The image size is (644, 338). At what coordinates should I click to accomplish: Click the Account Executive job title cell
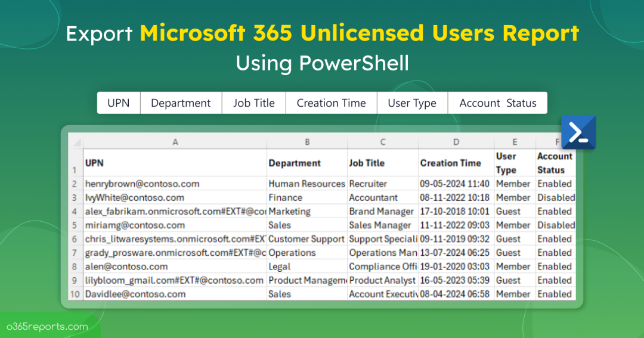point(383,294)
